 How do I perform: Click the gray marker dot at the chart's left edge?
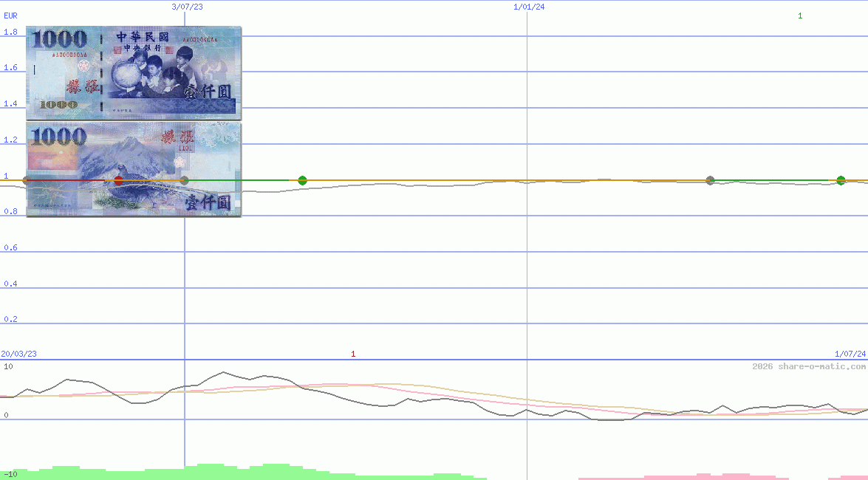coord(27,180)
